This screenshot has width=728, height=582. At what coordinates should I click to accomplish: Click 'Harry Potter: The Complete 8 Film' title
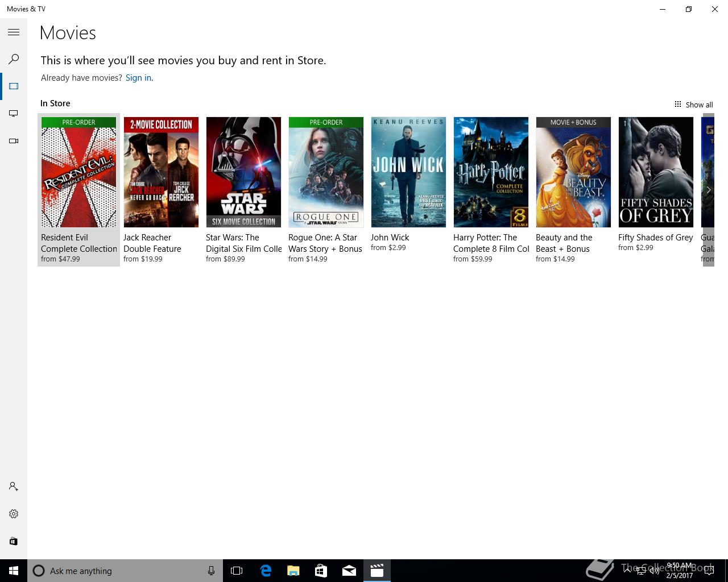tap(491, 243)
